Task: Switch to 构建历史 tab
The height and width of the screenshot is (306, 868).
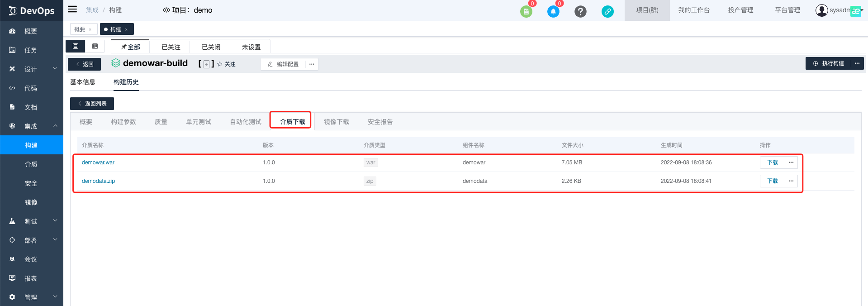Action: point(126,82)
